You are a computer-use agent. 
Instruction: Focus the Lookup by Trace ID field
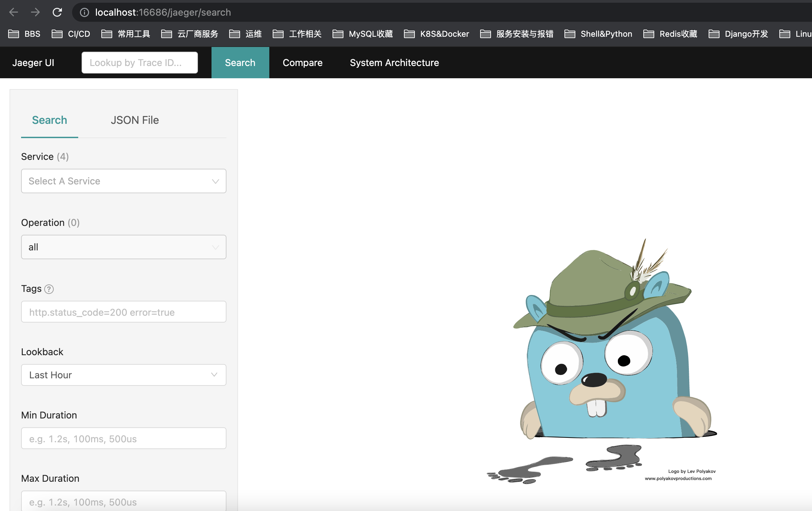[139, 63]
